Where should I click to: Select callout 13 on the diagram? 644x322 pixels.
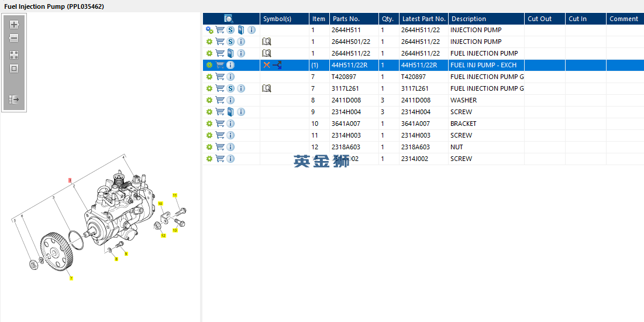[x=175, y=231]
